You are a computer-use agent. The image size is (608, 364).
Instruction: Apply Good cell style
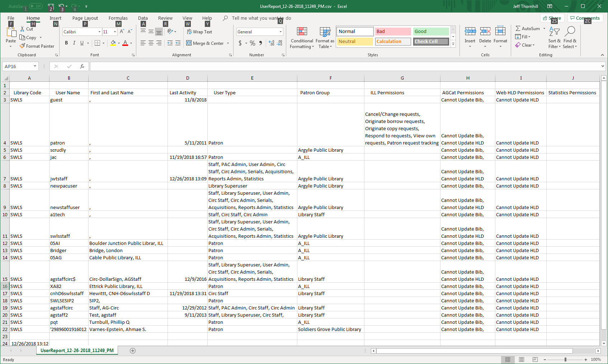[431, 32]
